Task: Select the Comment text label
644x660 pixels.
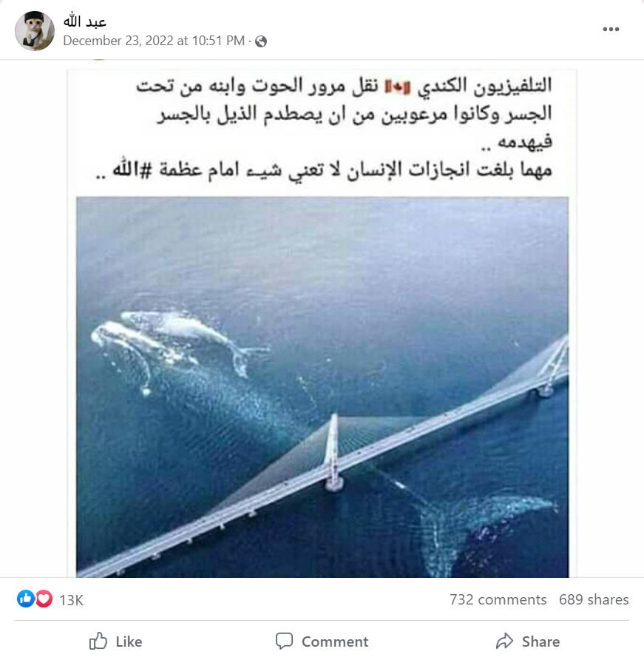Action: point(335,642)
